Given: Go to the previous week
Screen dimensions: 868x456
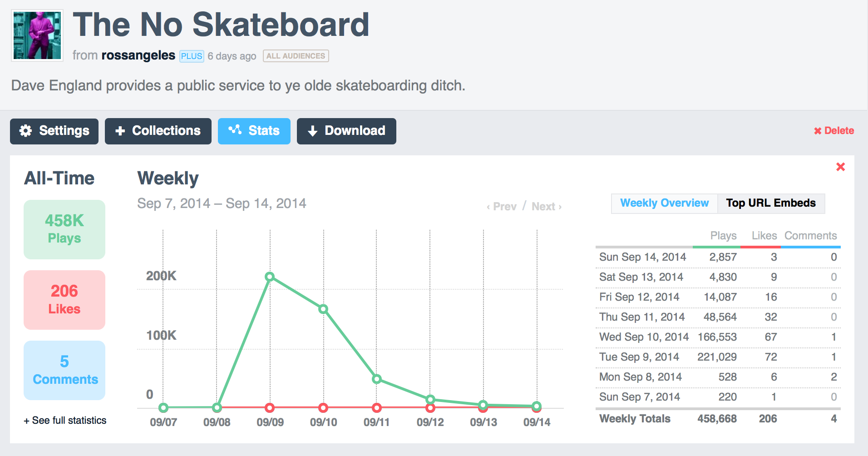Looking at the screenshot, I should click(502, 207).
